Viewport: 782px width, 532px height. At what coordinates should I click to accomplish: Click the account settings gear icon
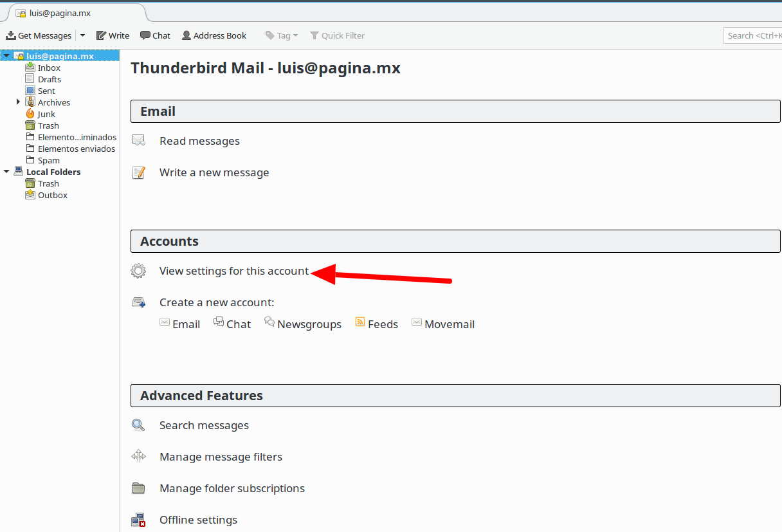(138, 271)
